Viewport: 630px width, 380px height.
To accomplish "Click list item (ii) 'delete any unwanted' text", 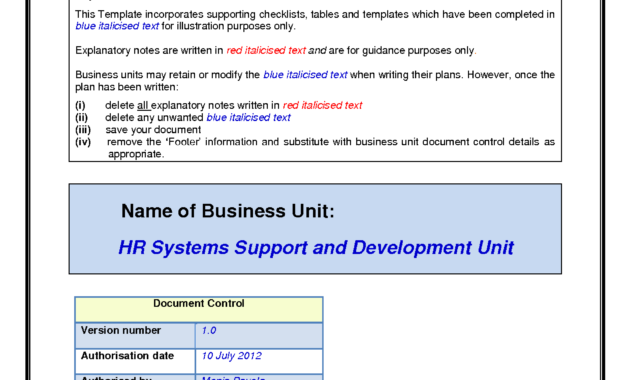I will [x=183, y=117].
